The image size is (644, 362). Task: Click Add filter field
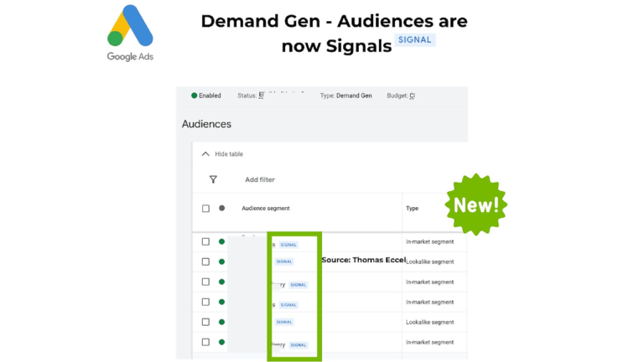tap(260, 179)
